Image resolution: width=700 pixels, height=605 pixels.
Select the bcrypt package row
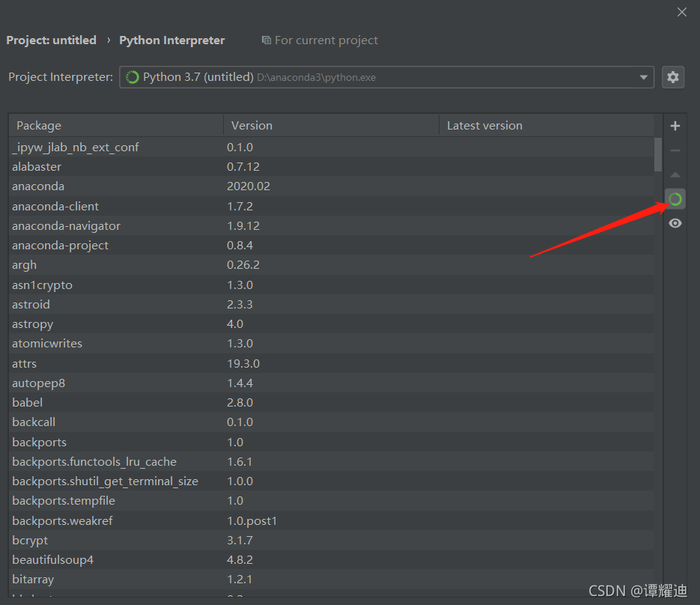331,541
